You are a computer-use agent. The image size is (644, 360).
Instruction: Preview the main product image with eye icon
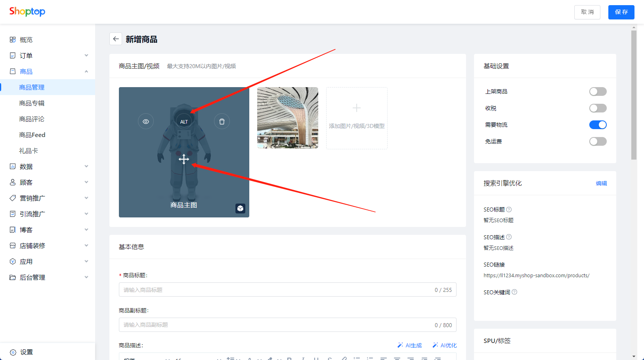(146, 122)
